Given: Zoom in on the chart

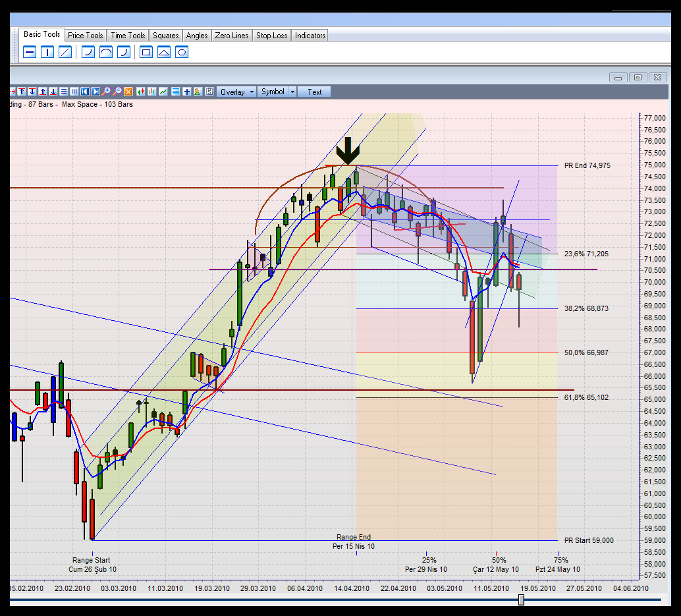Looking at the screenshot, I should point(107,92).
